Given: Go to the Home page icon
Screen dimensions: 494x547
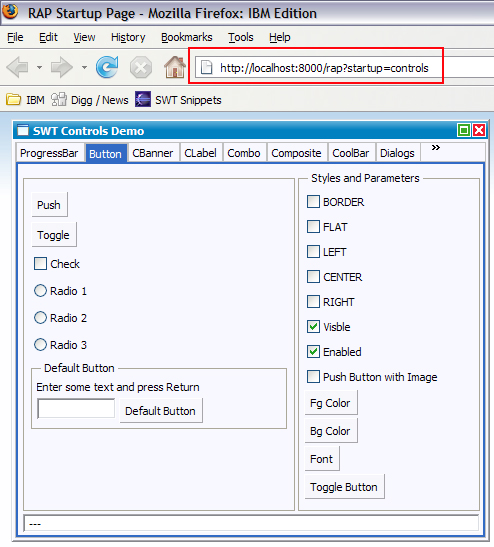Looking at the screenshot, I should coord(175,67).
